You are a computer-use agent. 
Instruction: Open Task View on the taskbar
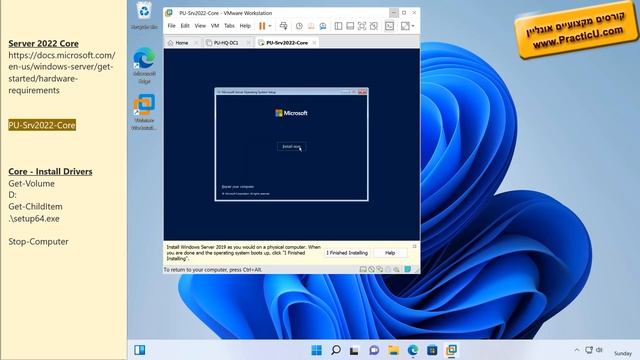click(354, 350)
